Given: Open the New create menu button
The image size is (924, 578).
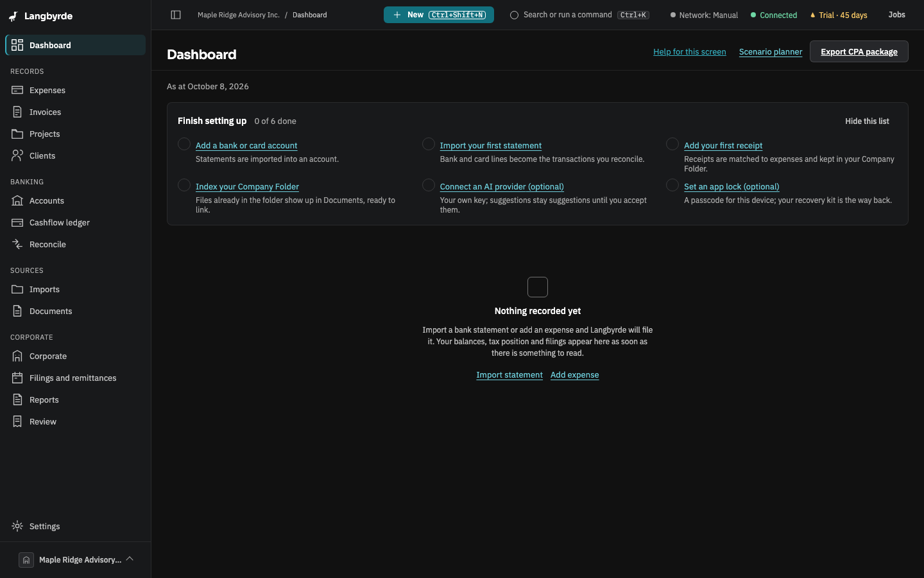Looking at the screenshot, I should 439,15.
